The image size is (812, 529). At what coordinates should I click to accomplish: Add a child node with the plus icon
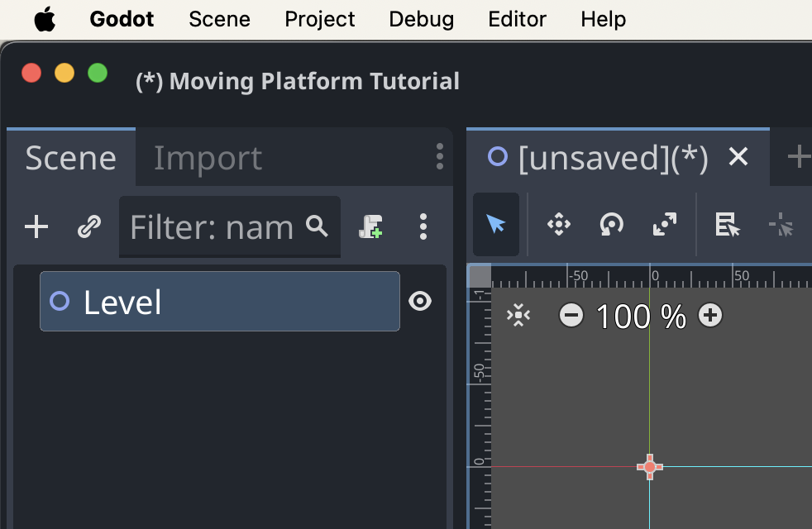click(36, 226)
